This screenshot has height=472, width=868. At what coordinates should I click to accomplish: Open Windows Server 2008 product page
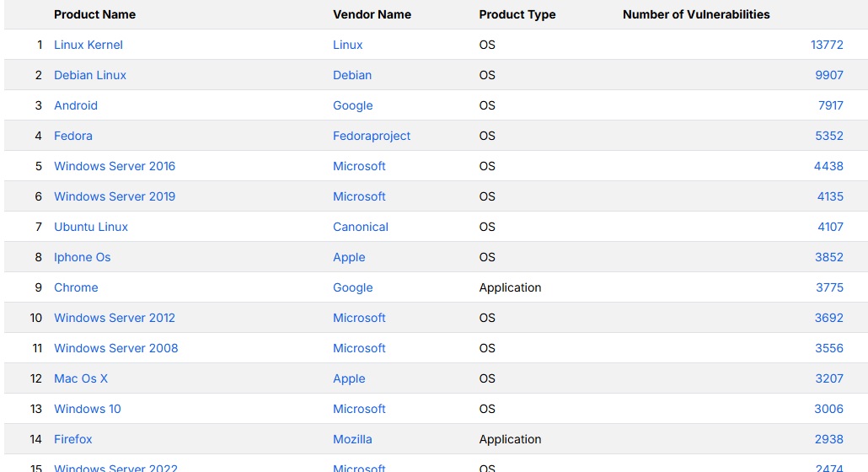[116, 348]
